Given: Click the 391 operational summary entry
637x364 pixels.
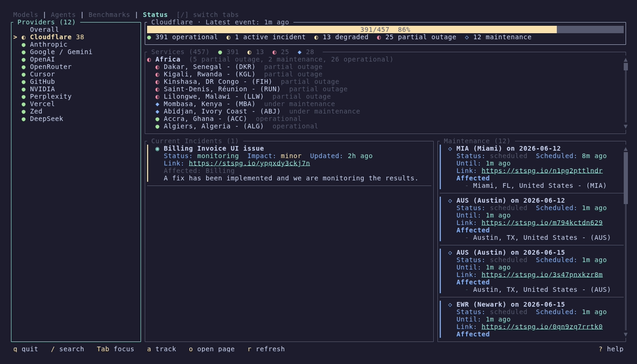Looking at the screenshot, I should point(182,37).
